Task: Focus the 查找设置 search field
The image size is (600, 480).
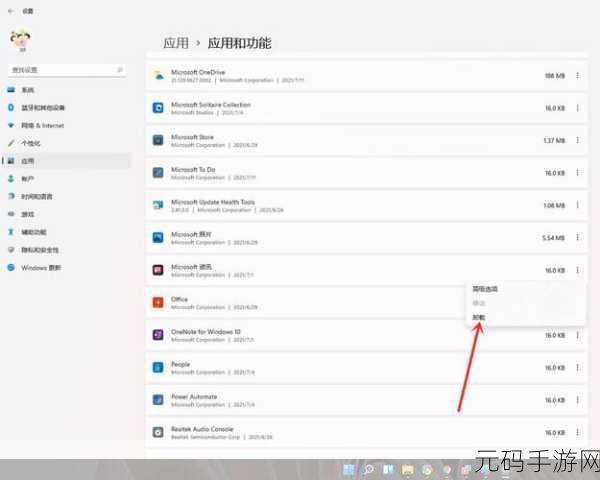Action: pos(67,70)
